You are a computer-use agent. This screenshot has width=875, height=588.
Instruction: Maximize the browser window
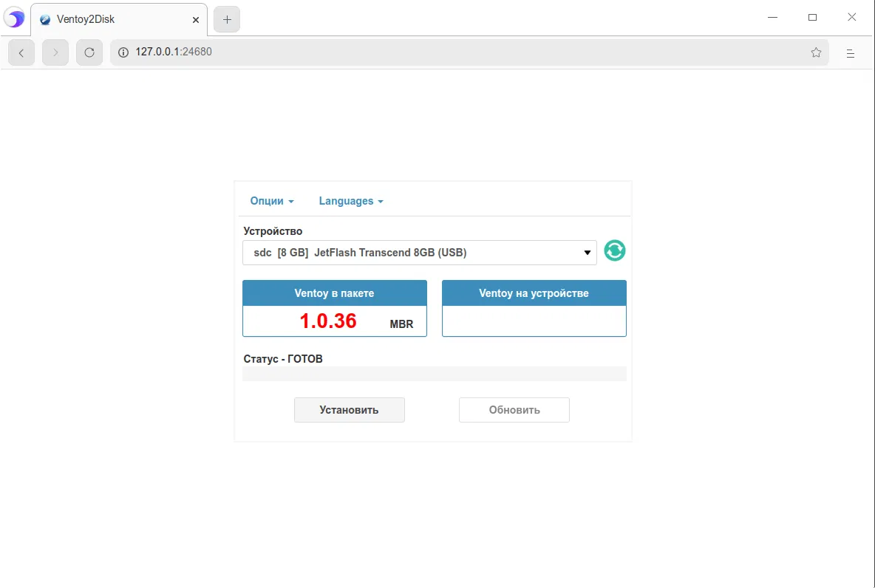click(812, 17)
